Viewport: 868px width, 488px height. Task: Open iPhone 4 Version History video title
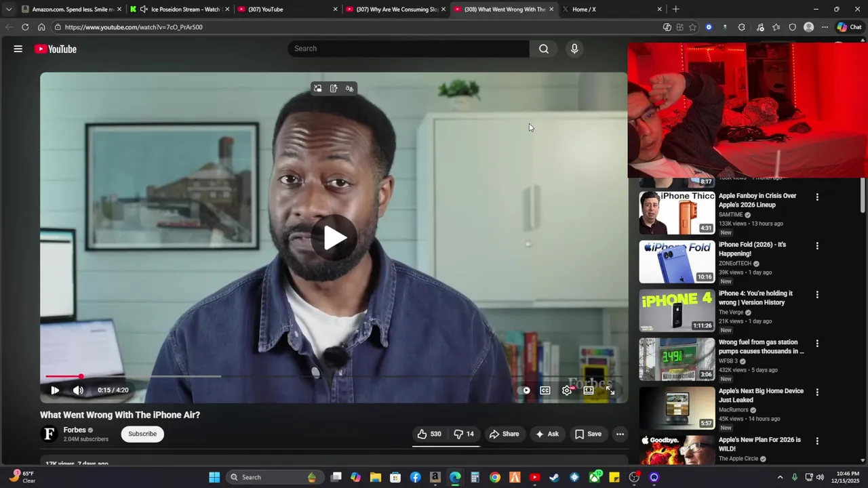755,298
